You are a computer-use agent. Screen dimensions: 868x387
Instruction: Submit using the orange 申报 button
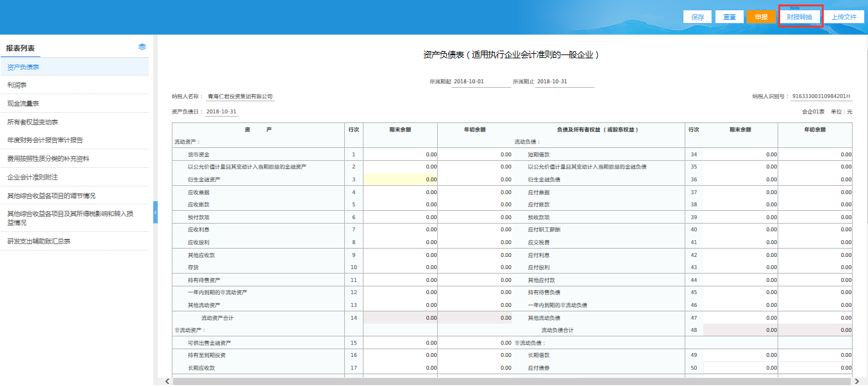coord(761,17)
